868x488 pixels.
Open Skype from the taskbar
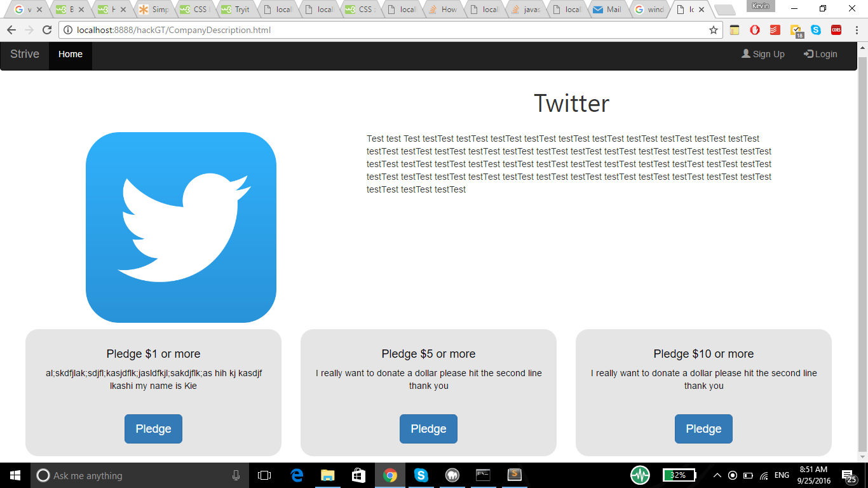[421, 475]
